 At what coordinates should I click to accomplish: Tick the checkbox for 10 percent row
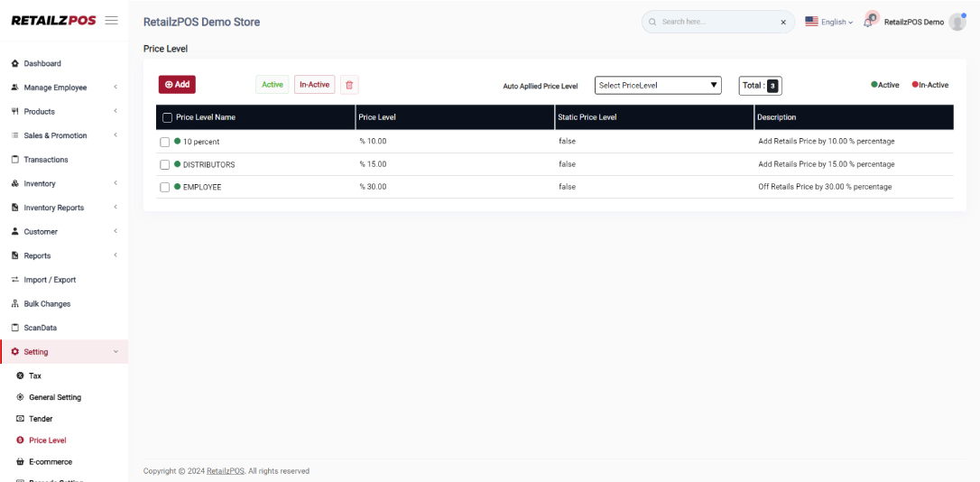click(x=164, y=142)
